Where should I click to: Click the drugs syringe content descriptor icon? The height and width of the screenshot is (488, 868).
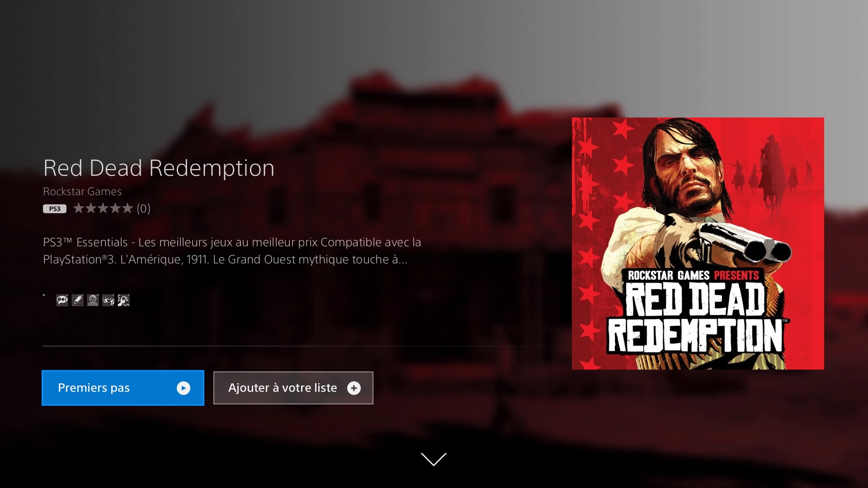tap(77, 300)
